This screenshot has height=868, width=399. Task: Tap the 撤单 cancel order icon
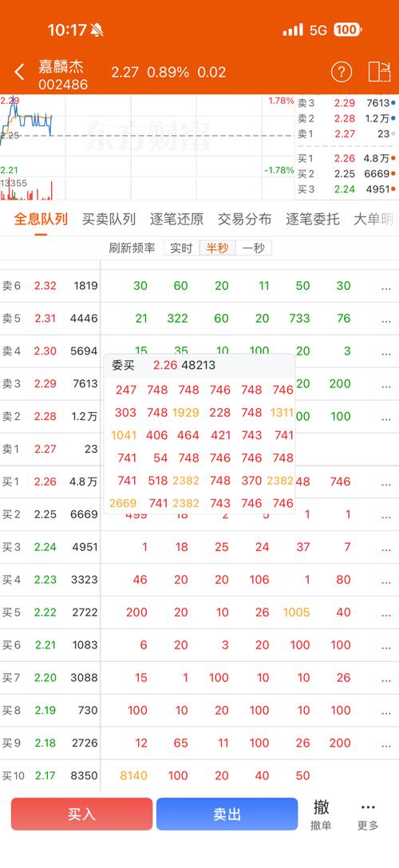click(x=321, y=814)
